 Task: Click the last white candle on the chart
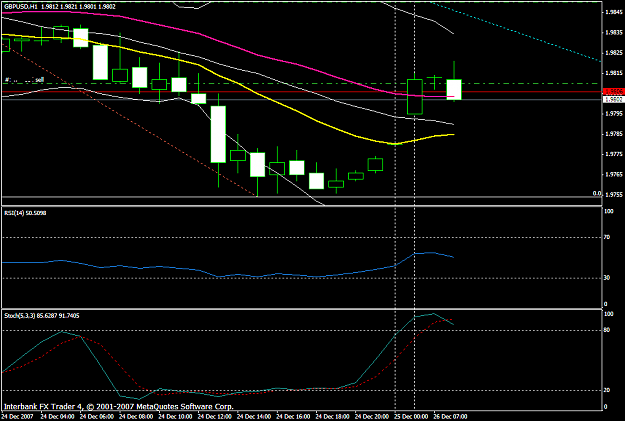point(454,90)
